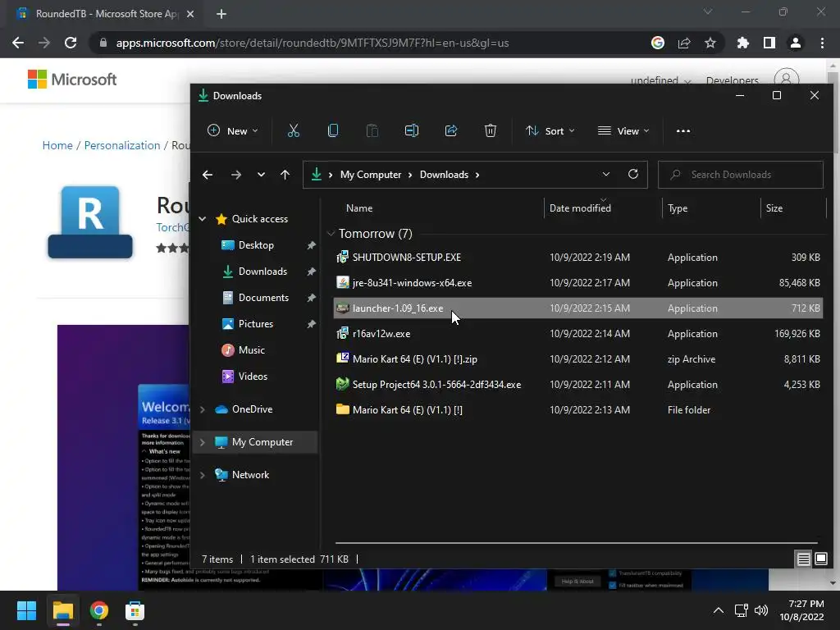This screenshot has height=630, width=840.
Task: Click the Chrome address bar URL
Action: coord(313,43)
